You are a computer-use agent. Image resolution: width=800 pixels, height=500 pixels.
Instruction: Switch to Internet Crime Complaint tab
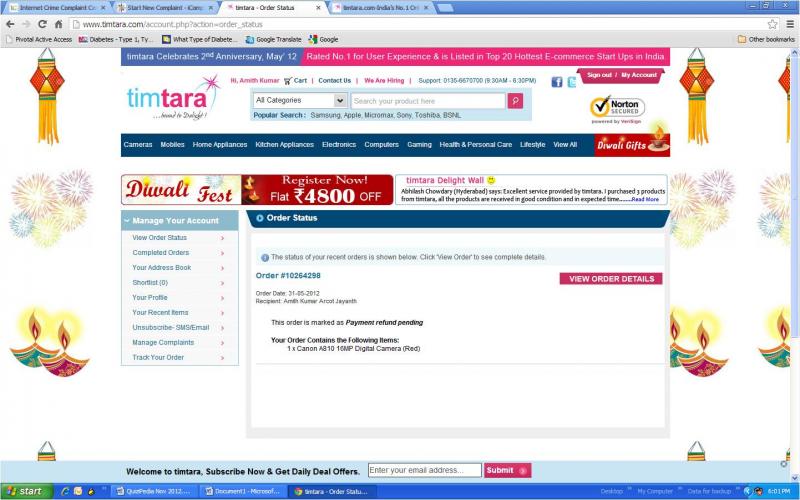click(x=57, y=8)
